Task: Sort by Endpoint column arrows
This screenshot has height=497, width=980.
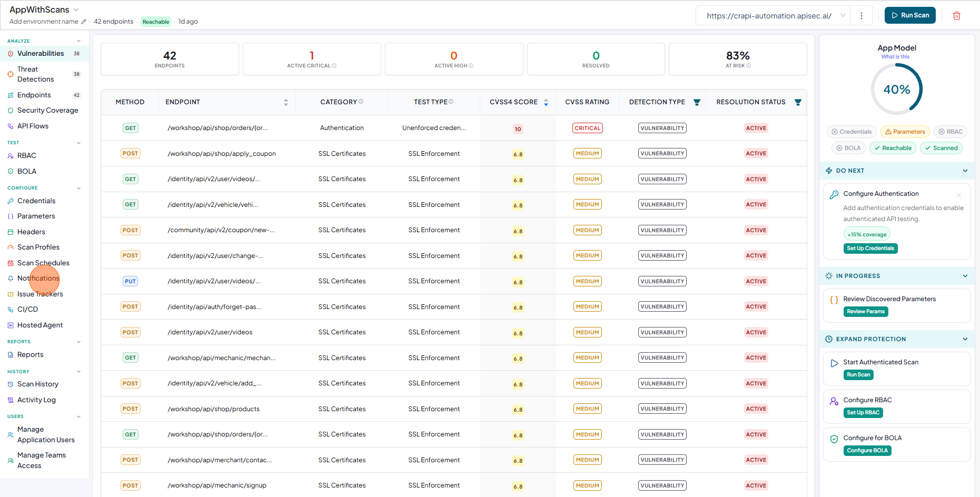Action: click(286, 102)
